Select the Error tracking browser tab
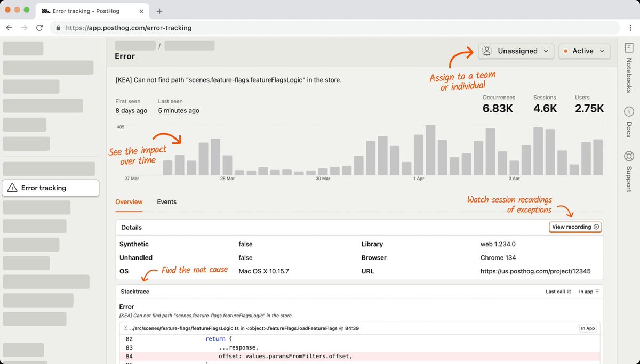This screenshot has width=640, height=364. click(x=93, y=11)
